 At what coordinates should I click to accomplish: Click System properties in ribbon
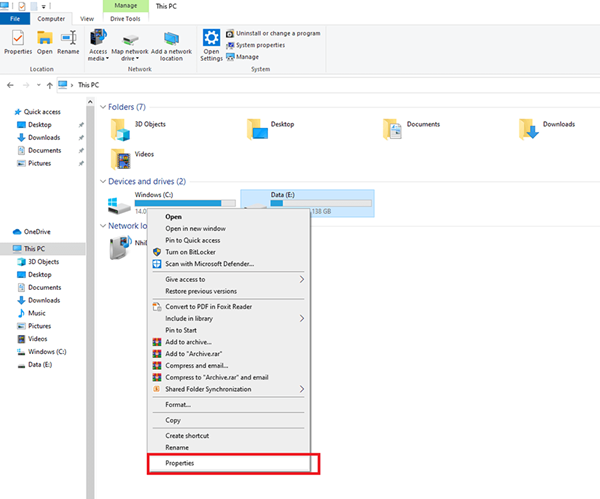[260, 45]
